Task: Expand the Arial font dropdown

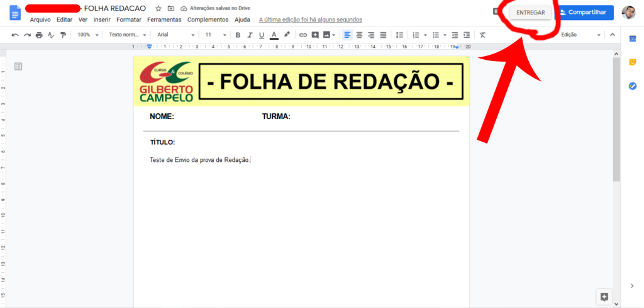Action: [175, 35]
